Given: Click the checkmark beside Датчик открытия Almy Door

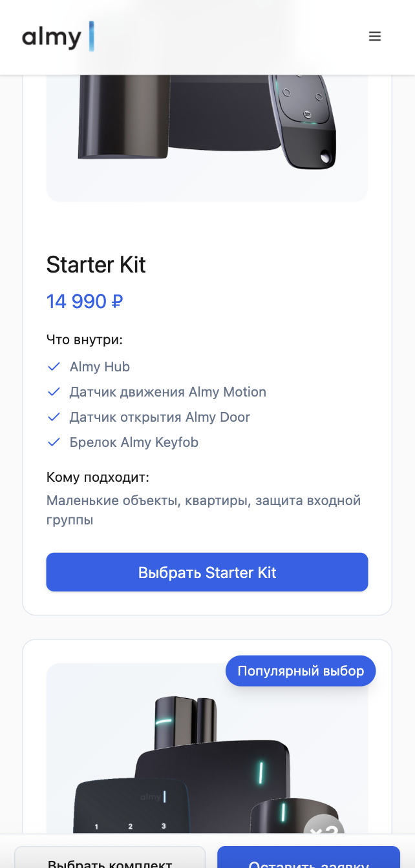Looking at the screenshot, I should [54, 417].
